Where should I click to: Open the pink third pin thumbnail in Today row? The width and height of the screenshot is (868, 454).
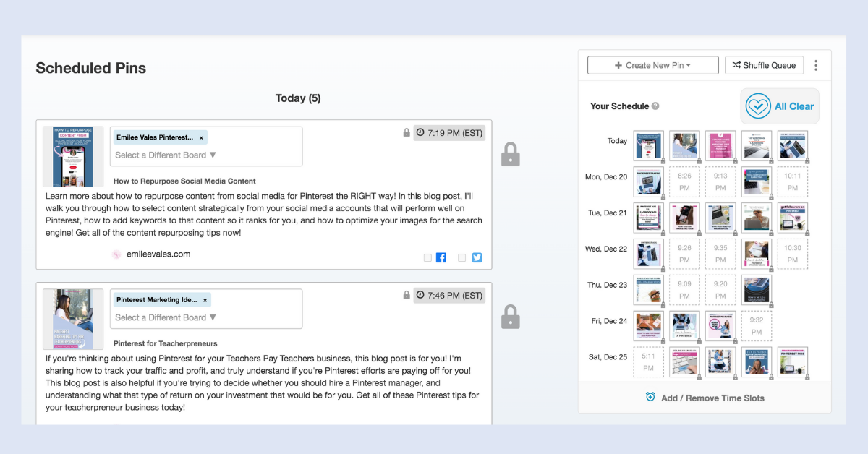point(720,146)
